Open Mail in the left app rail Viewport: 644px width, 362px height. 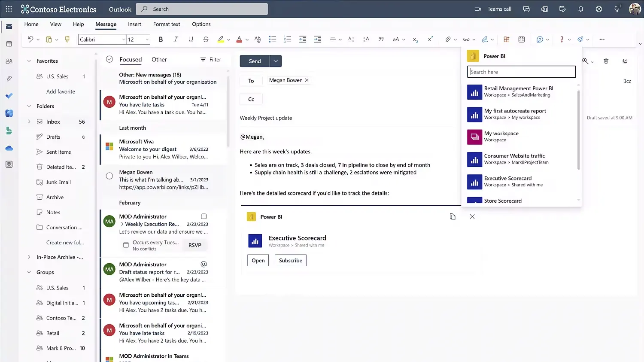coord(9,27)
